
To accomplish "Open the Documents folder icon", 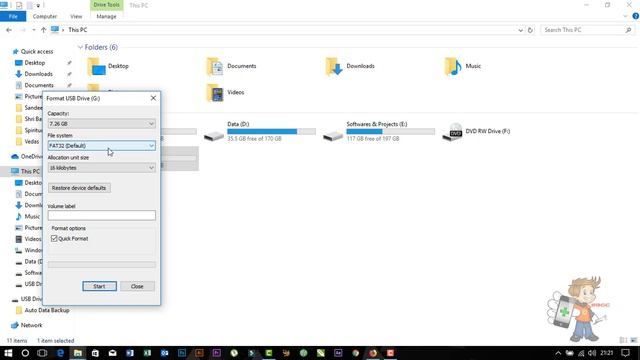I will coord(215,67).
